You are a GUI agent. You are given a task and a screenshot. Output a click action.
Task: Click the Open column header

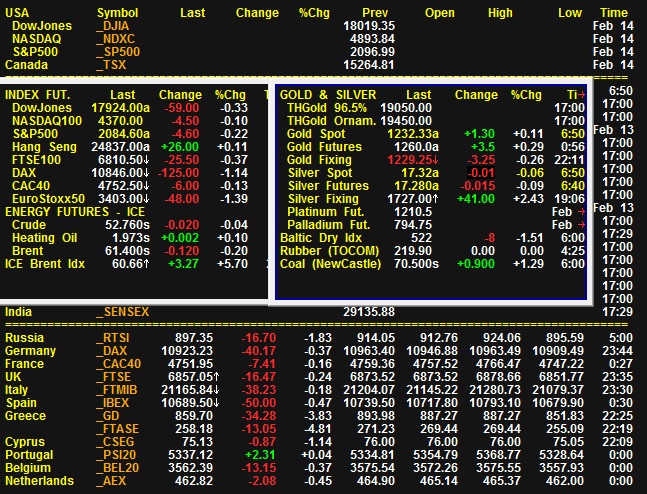439,13
